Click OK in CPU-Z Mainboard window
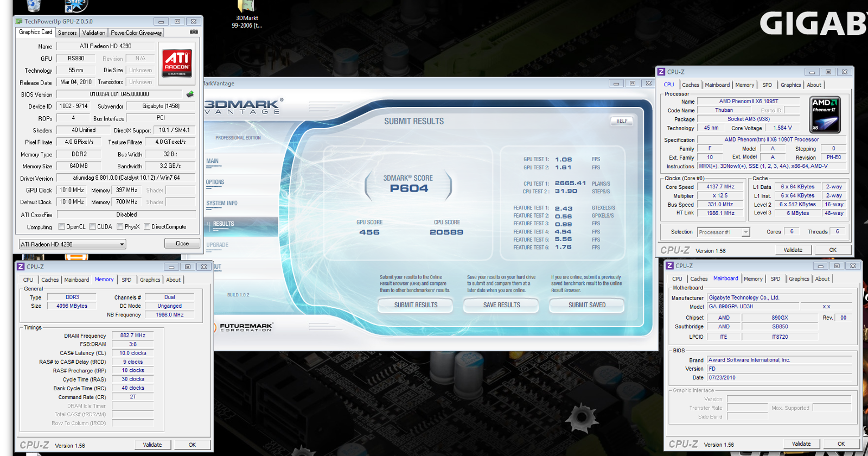This screenshot has height=456, width=868. 841,444
